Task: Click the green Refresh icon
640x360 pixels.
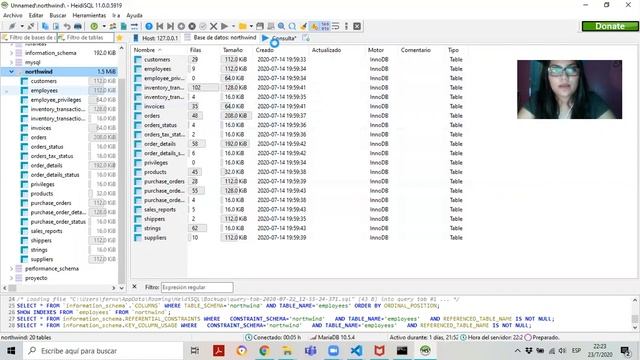Action: pyautogui.click(x=94, y=26)
